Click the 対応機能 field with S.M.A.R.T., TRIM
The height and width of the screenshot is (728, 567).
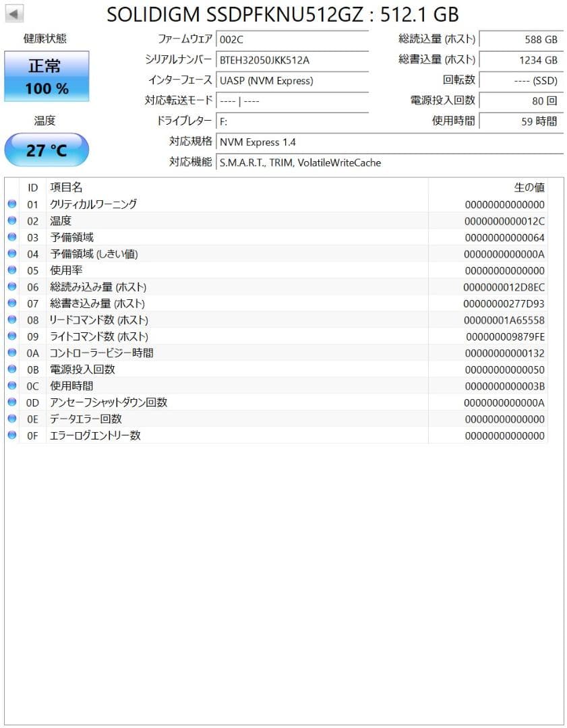point(390,162)
